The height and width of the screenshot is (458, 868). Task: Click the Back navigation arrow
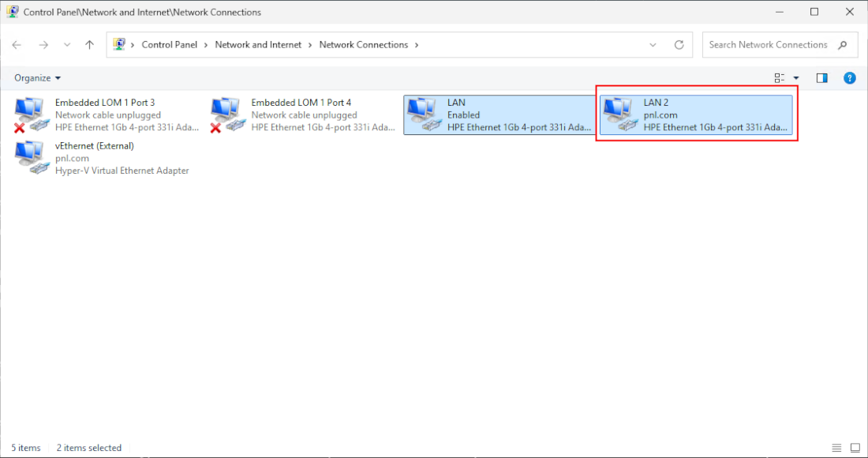point(17,45)
